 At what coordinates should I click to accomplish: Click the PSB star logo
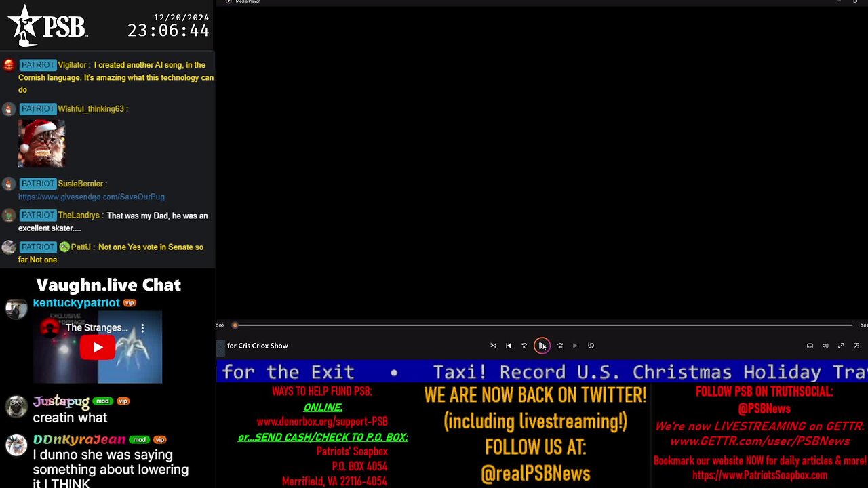(x=46, y=26)
